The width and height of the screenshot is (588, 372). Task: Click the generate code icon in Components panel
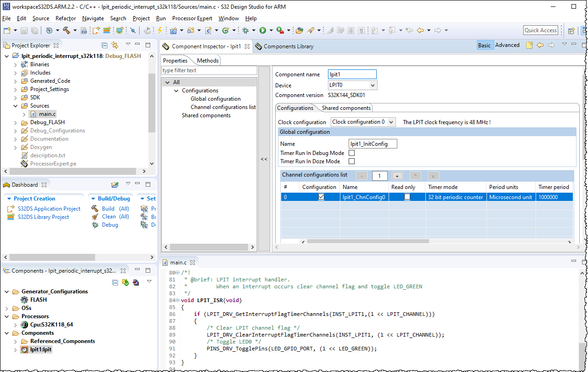[x=125, y=282]
